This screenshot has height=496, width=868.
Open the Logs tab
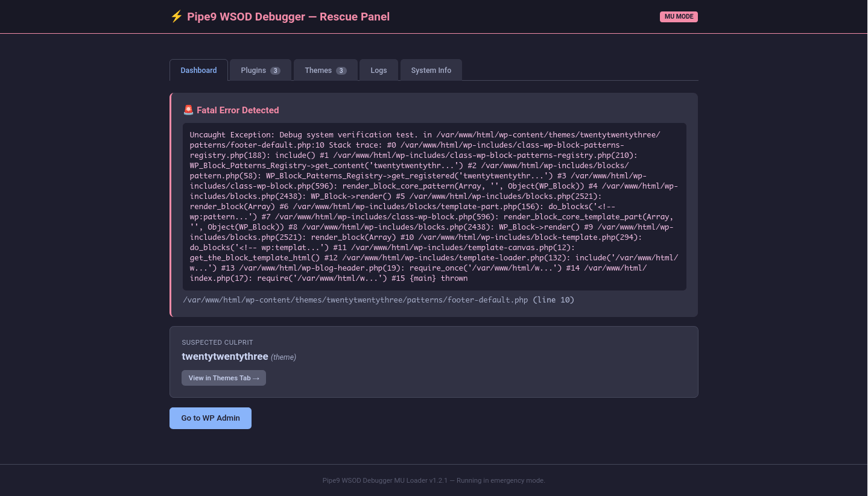click(379, 70)
